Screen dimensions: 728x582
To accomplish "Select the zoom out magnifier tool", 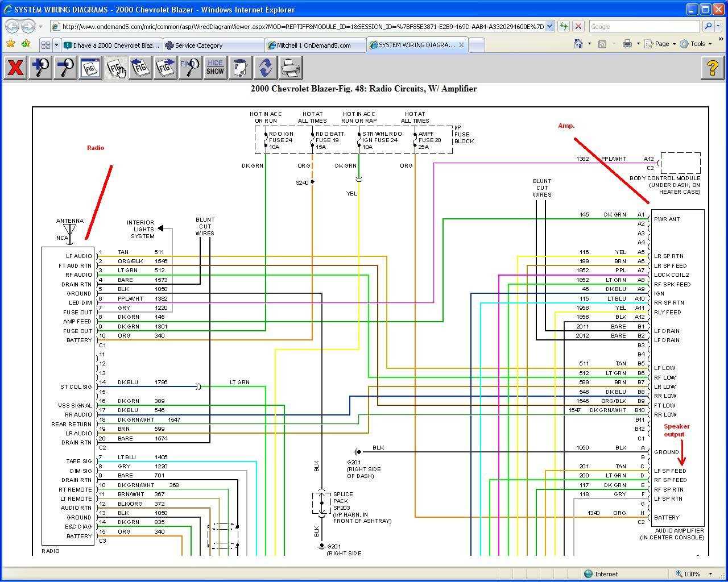I will point(65,68).
